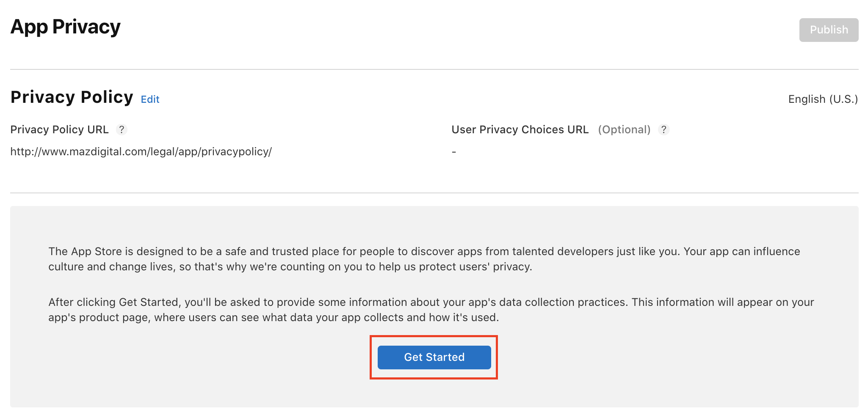Screen dimensions: 868x418
Task: Click the Privacy Policy URL label
Action: pos(59,129)
